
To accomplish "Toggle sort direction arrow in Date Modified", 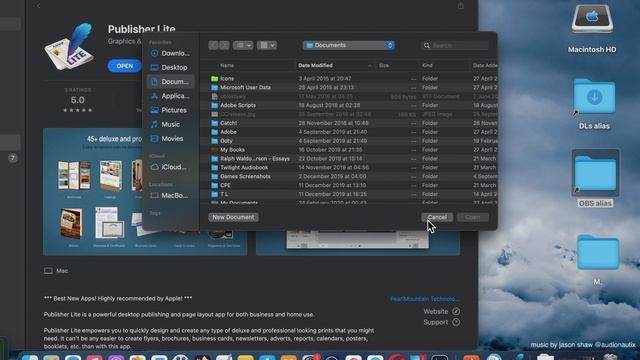I will point(369,66).
